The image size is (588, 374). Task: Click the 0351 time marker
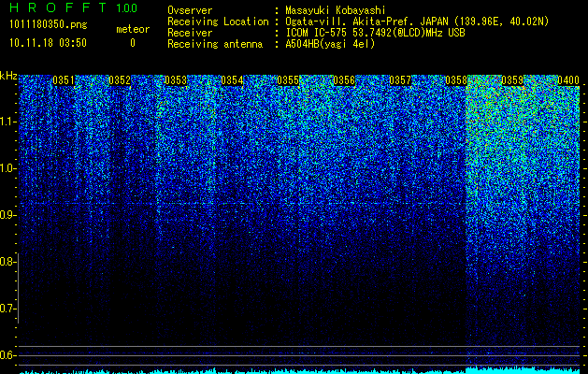click(64, 80)
